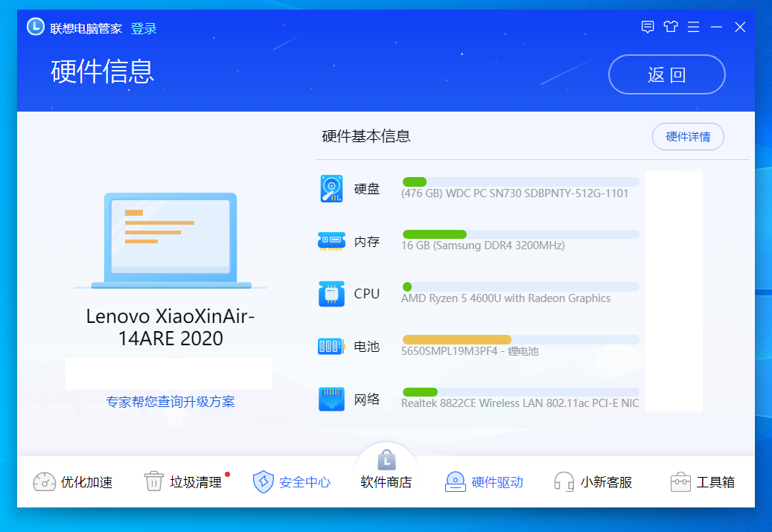The image size is (772, 532).
Task: Open 硬件详情 hardware details
Action: pos(688,136)
